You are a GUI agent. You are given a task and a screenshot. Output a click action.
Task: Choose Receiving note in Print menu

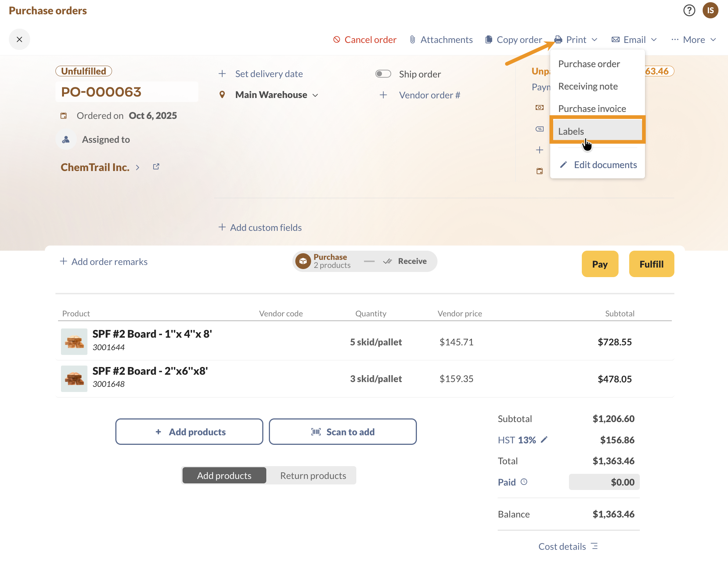pyautogui.click(x=588, y=86)
